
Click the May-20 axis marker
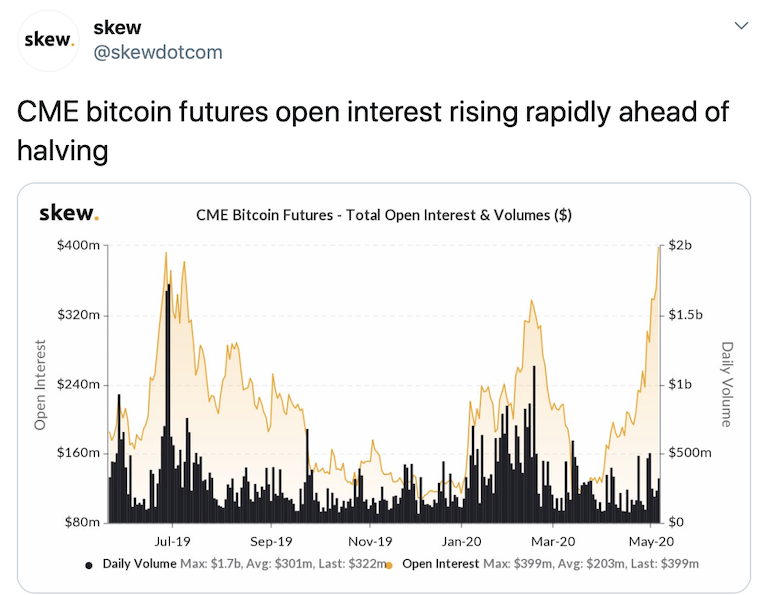point(651,541)
